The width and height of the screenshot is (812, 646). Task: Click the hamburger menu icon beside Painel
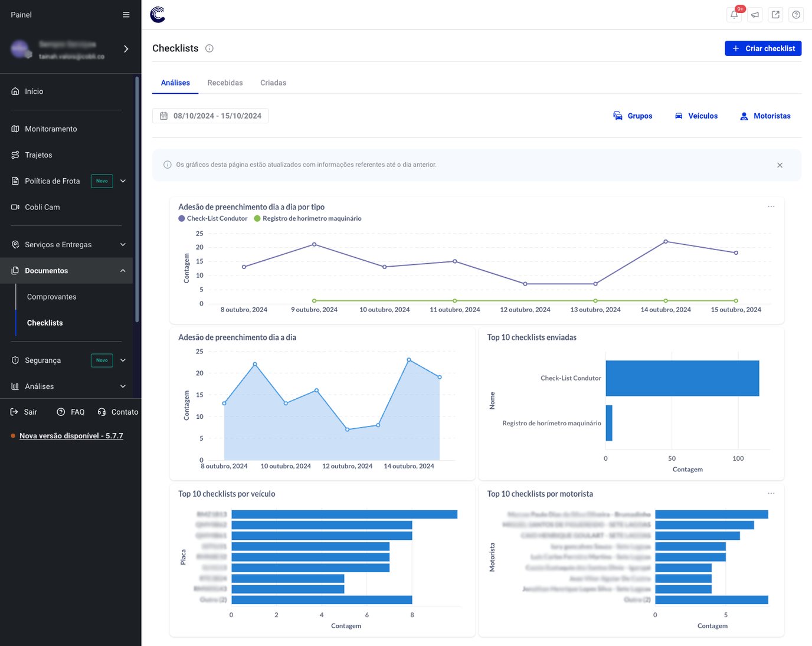click(126, 15)
